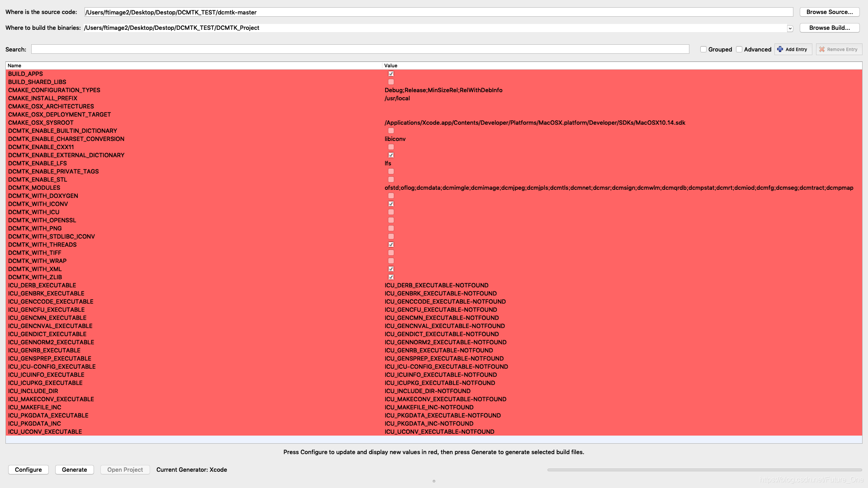Enable the DCMTK_ENABLE_STL checkbox
This screenshot has width=868, height=488.
point(391,179)
